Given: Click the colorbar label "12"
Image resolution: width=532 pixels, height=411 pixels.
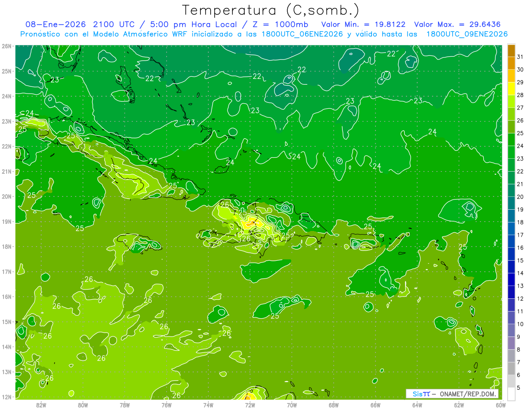Looking at the screenshot, I should pos(520,299).
